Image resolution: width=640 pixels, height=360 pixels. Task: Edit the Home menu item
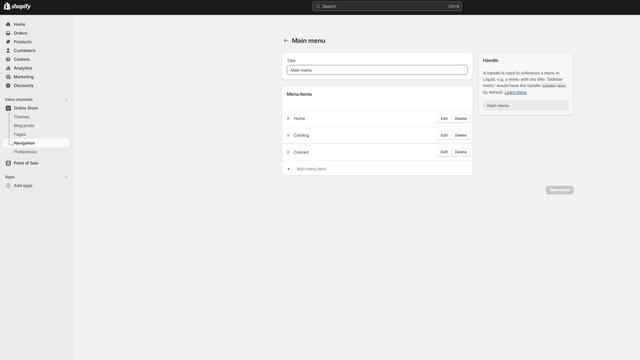click(444, 118)
